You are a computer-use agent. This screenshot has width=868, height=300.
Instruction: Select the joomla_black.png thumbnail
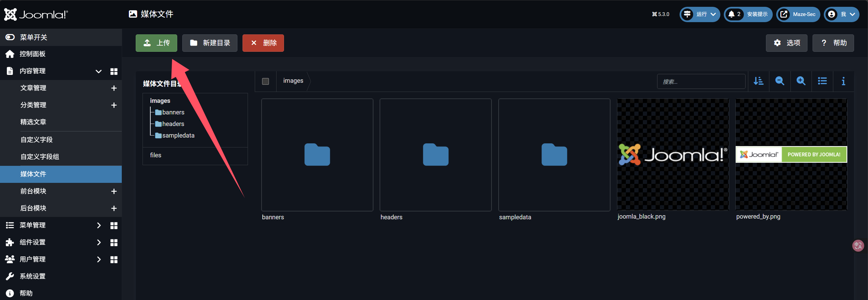coord(673,155)
